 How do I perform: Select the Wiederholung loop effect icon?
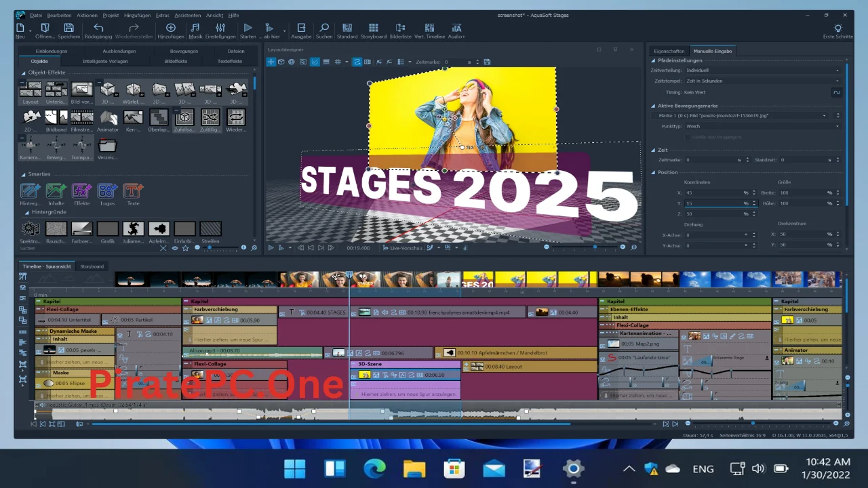236,121
